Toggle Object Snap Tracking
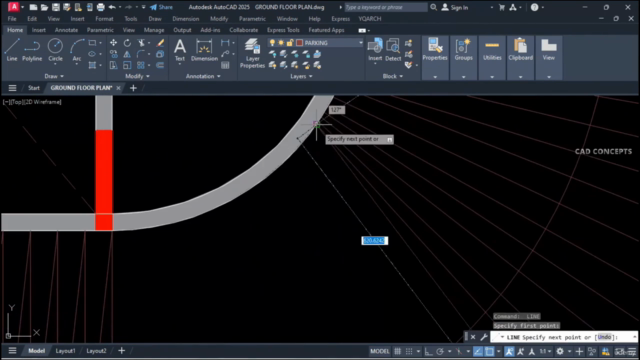Screen dimensions: 640x360 478,351
